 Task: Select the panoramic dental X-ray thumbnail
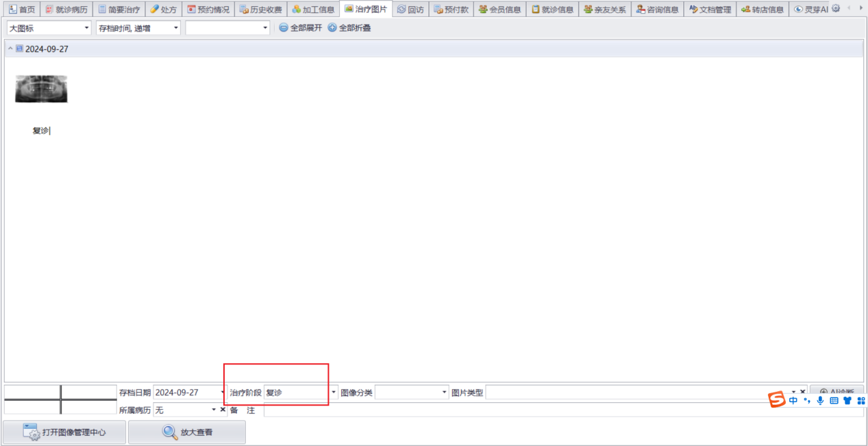[x=41, y=89]
